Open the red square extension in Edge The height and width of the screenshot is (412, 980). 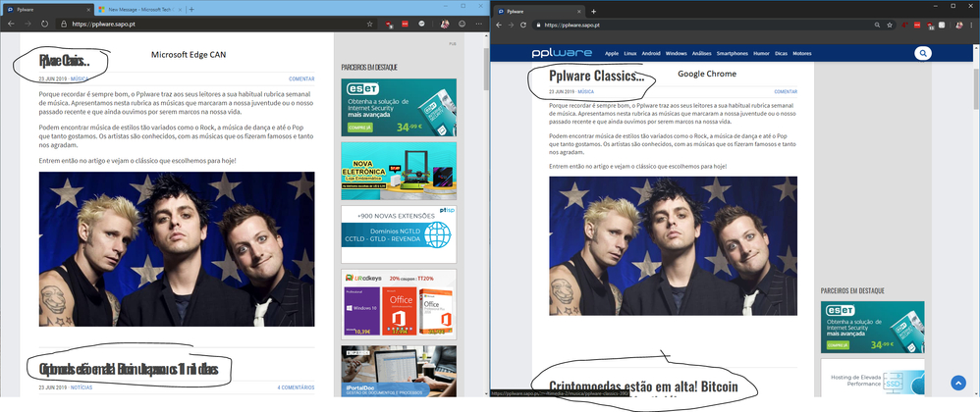click(405, 24)
